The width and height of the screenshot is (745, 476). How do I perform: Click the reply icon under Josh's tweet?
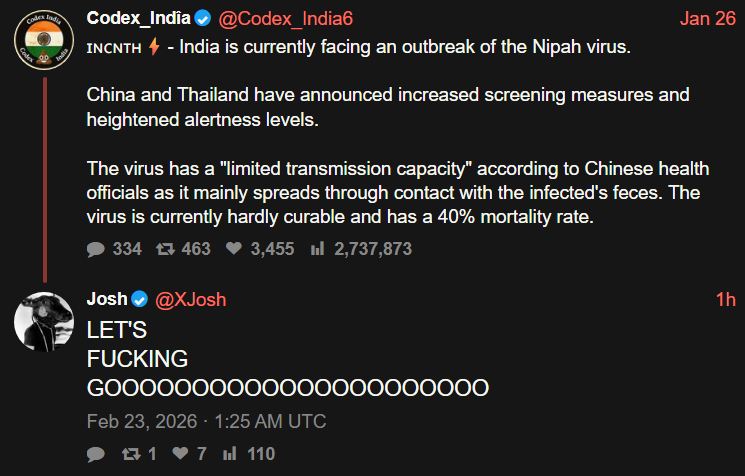[x=96, y=454]
